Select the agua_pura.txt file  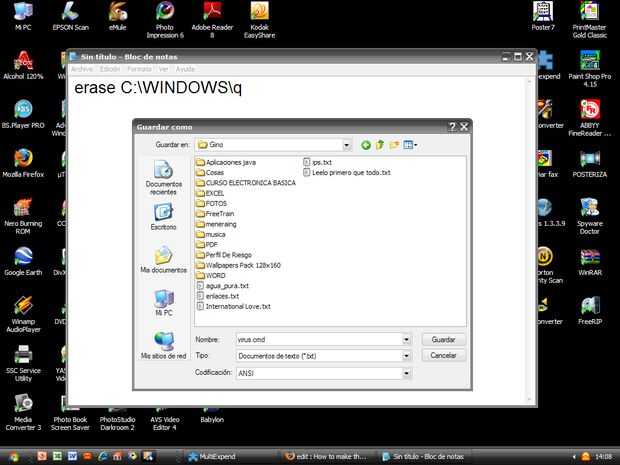[223, 286]
